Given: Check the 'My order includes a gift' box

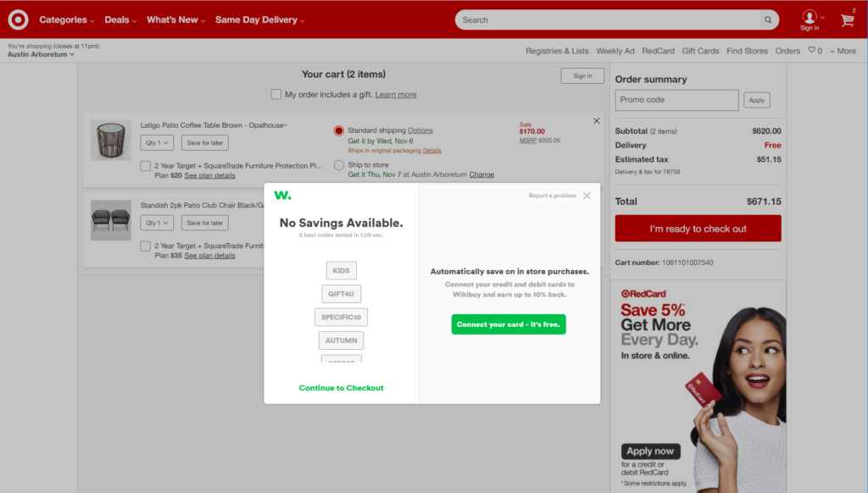Looking at the screenshot, I should click(x=276, y=95).
